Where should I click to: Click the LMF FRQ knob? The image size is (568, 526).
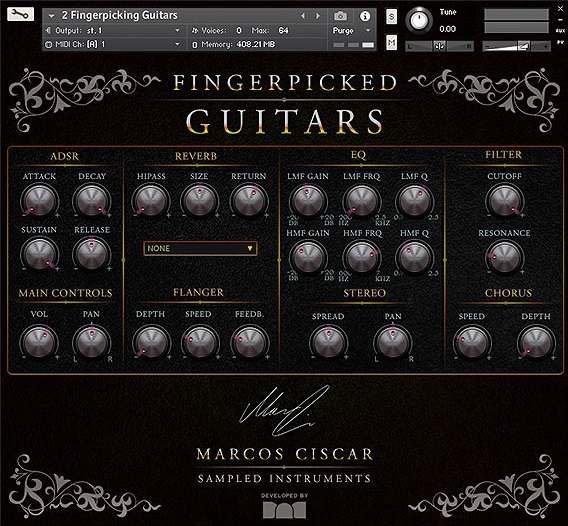pyautogui.click(x=362, y=201)
